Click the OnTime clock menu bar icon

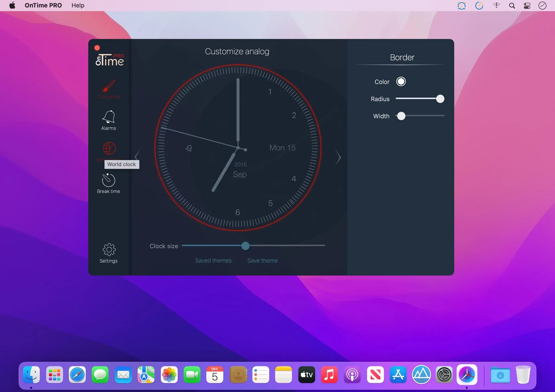point(461,6)
